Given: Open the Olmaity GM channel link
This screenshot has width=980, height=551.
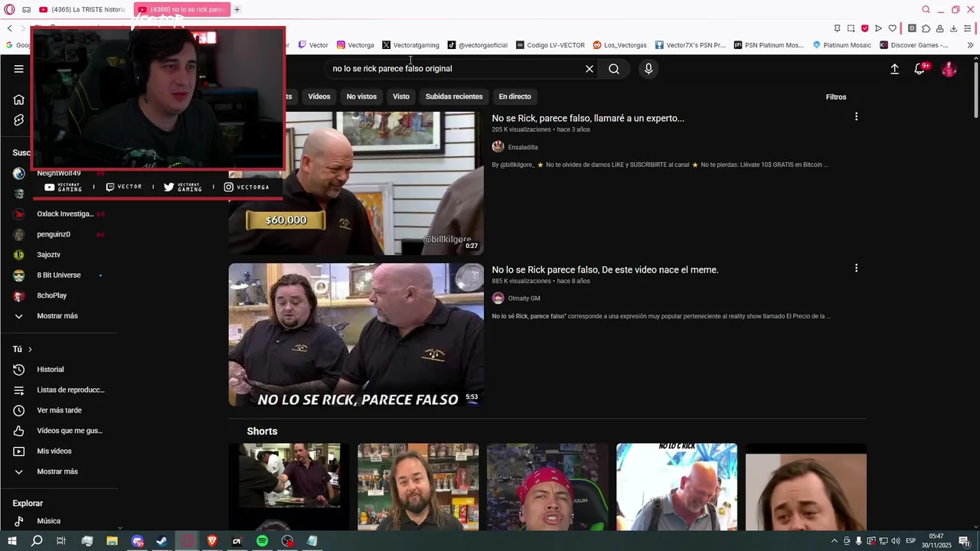Looking at the screenshot, I should pyautogui.click(x=524, y=298).
